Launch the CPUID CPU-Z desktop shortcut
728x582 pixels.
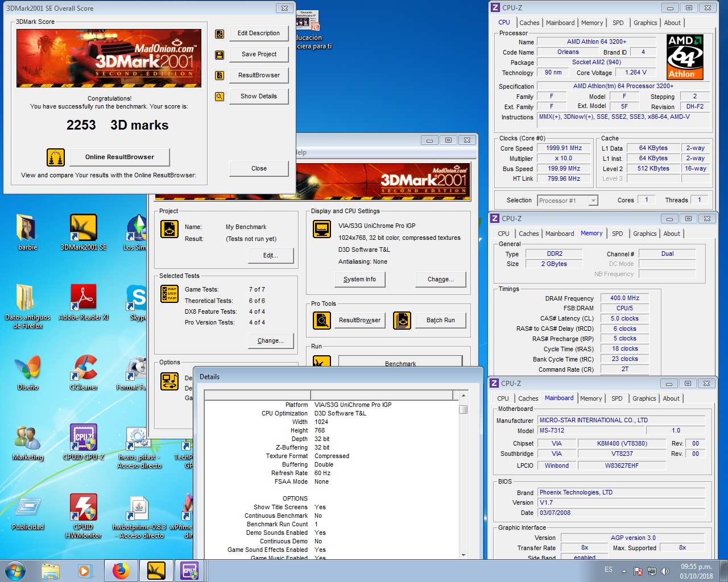click(x=84, y=442)
